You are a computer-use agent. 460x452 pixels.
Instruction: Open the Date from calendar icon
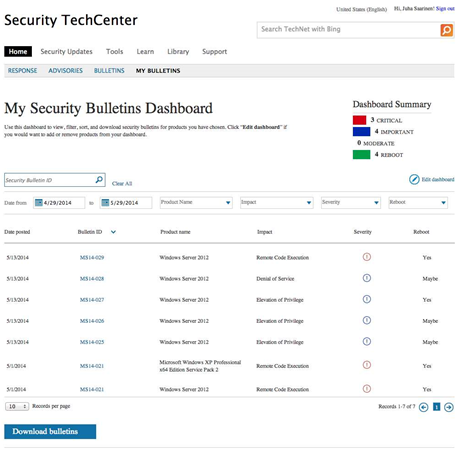point(39,202)
